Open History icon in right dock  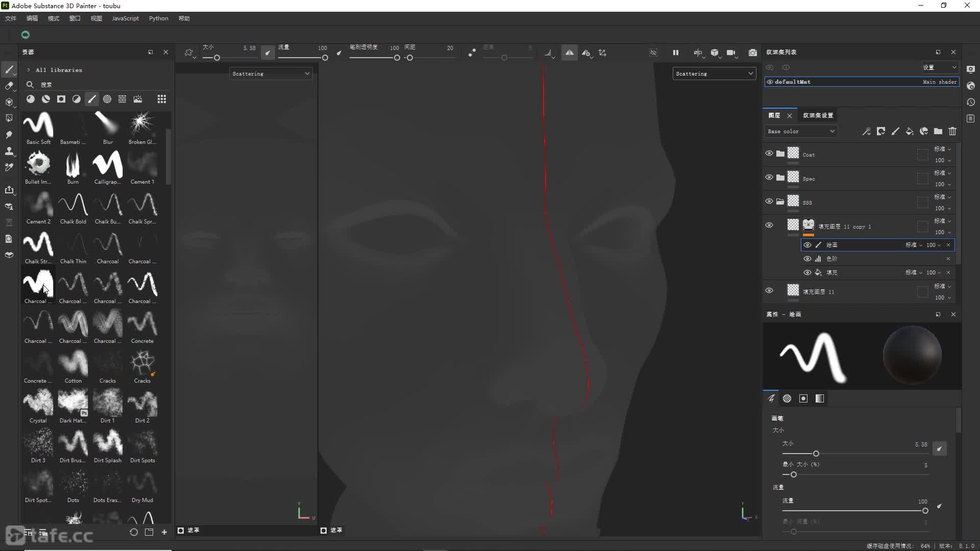coord(971,102)
